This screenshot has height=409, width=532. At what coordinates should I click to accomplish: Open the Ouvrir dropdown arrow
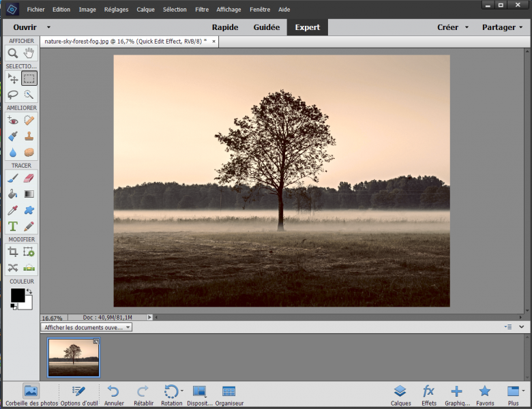coord(48,27)
